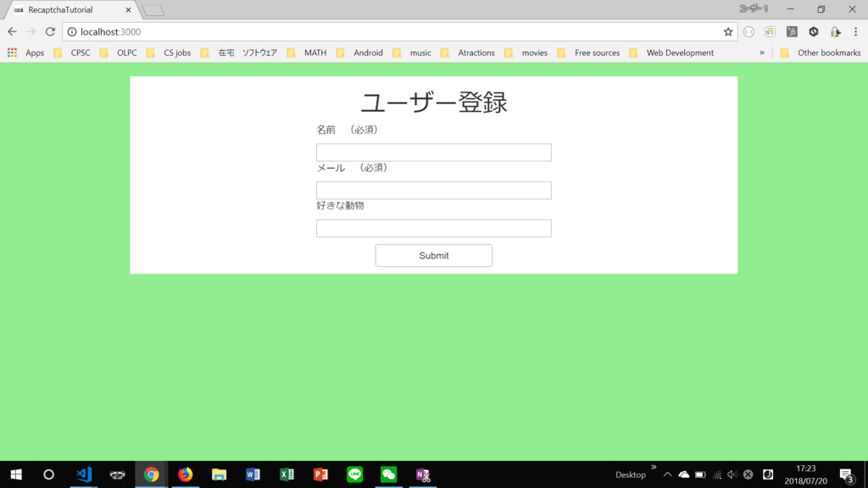The height and width of the screenshot is (488, 868).
Task: Click the dark hexagon extension icon
Action: 814,31
